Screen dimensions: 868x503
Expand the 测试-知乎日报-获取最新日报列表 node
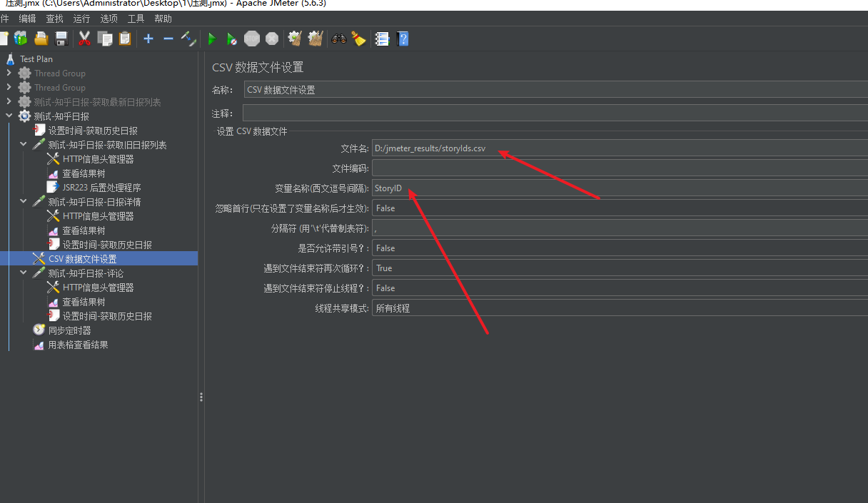(9, 101)
